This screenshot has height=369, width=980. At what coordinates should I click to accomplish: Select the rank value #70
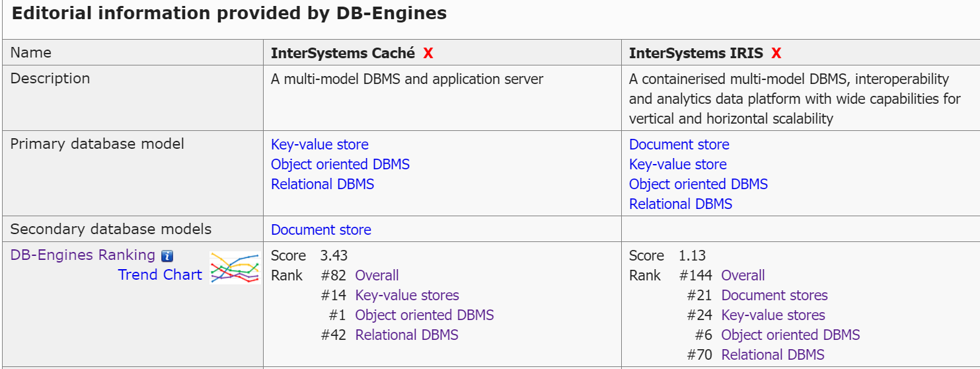(x=700, y=355)
